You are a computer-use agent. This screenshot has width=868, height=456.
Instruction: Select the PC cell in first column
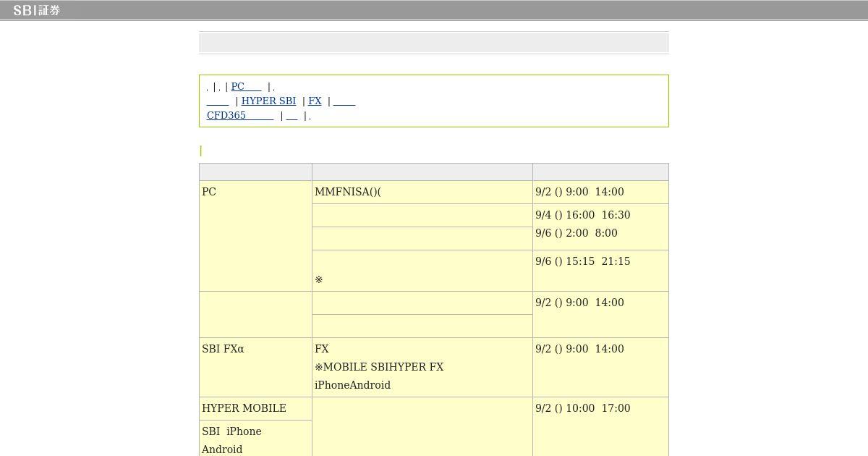[x=255, y=236]
